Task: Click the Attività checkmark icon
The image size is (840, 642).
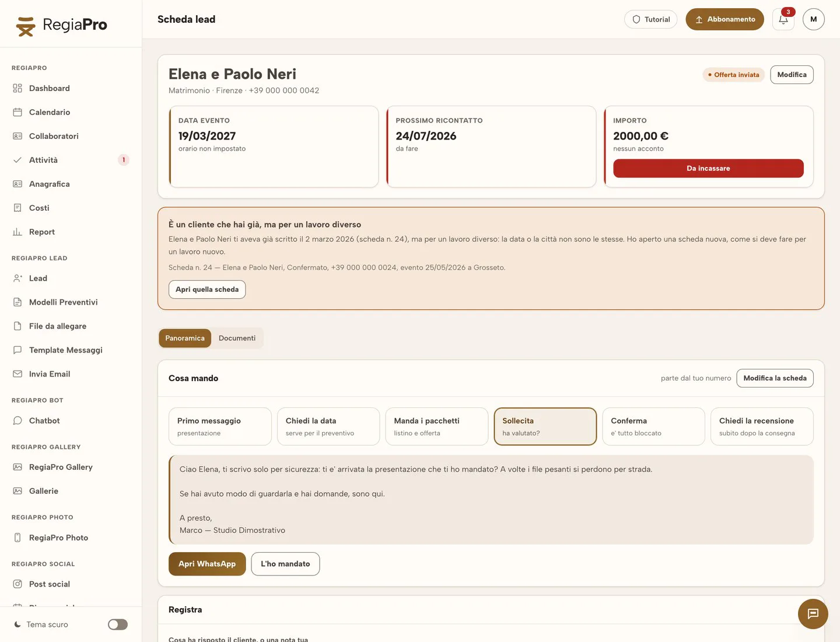Action: click(x=17, y=160)
